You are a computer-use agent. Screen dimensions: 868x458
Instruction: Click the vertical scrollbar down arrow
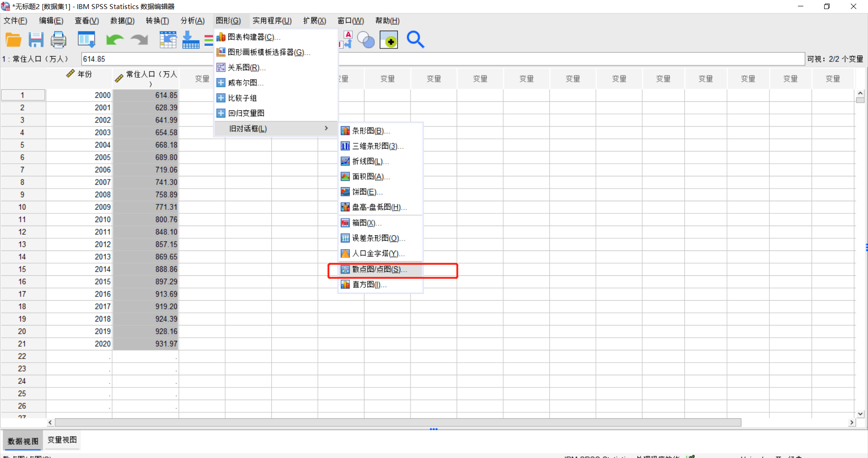pos(860,414)
